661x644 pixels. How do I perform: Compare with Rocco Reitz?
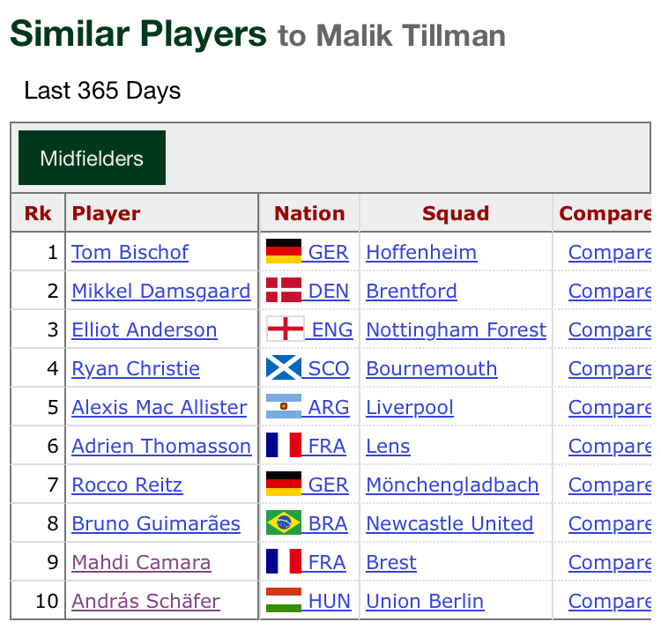pos(610,485)
